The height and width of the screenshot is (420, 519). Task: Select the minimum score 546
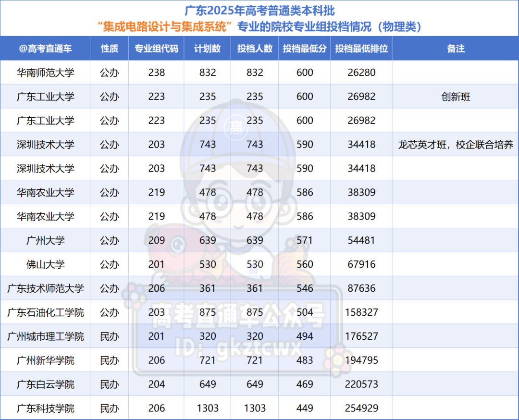(x=305, y=288)
